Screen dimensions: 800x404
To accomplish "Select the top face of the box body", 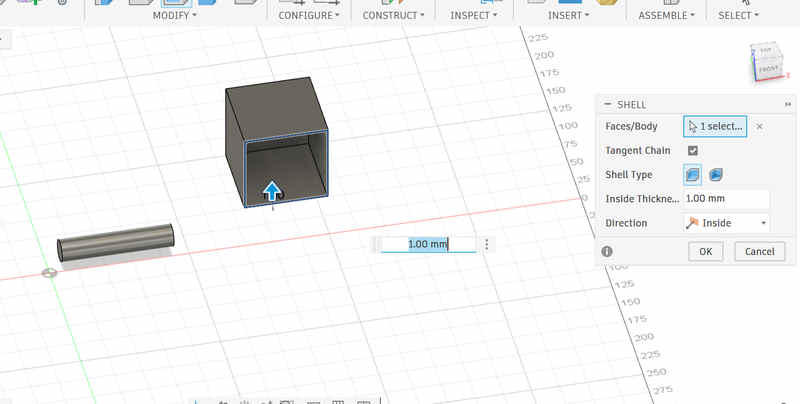I will pyautogui.click(x=277, y=108).
